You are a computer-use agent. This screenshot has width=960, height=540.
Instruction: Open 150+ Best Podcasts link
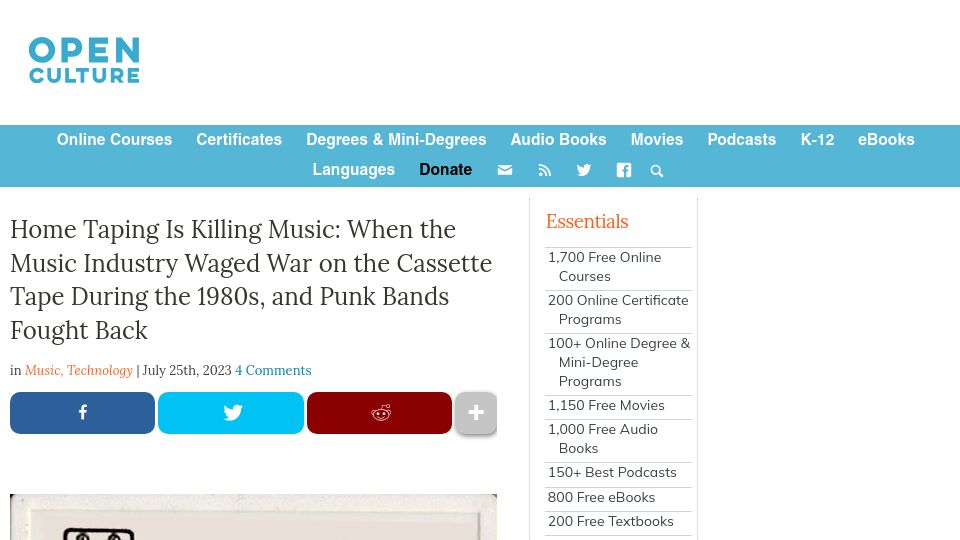[x=612, y=473]
